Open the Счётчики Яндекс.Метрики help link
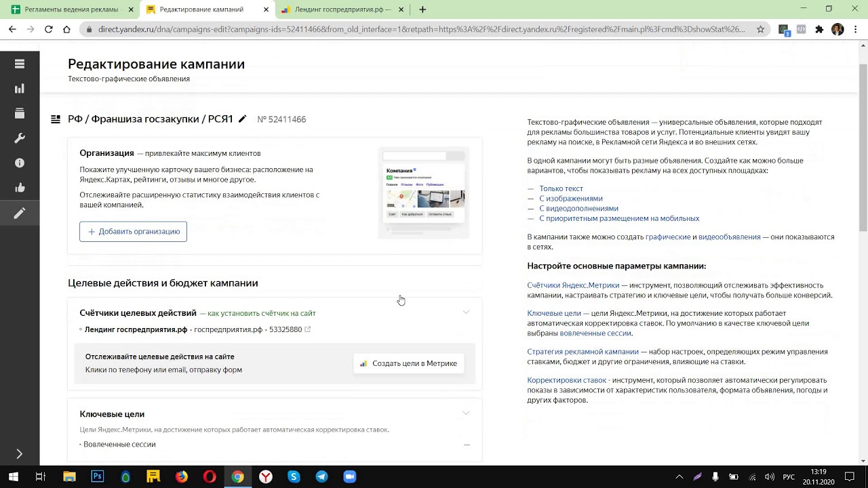 tap(573, 285)
